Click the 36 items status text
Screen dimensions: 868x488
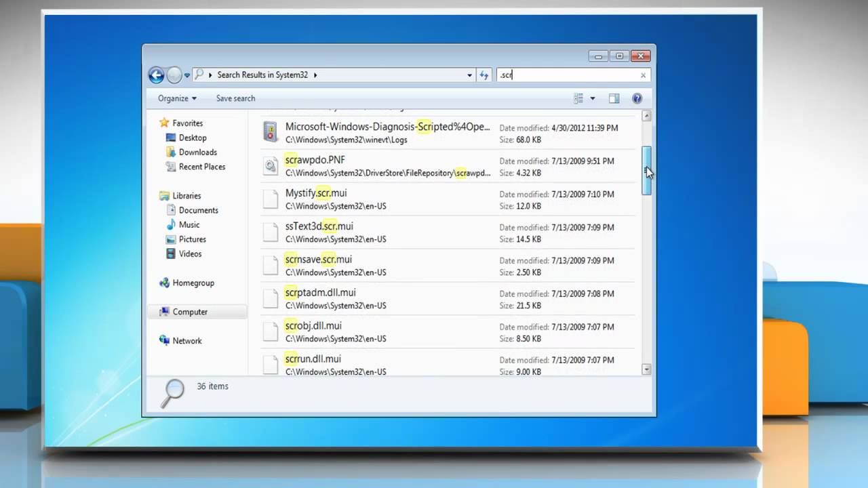212,386
